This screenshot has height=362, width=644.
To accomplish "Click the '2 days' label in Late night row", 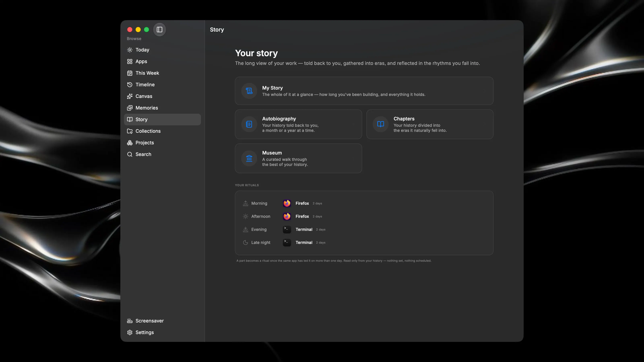I will click(x=321, y=243).
